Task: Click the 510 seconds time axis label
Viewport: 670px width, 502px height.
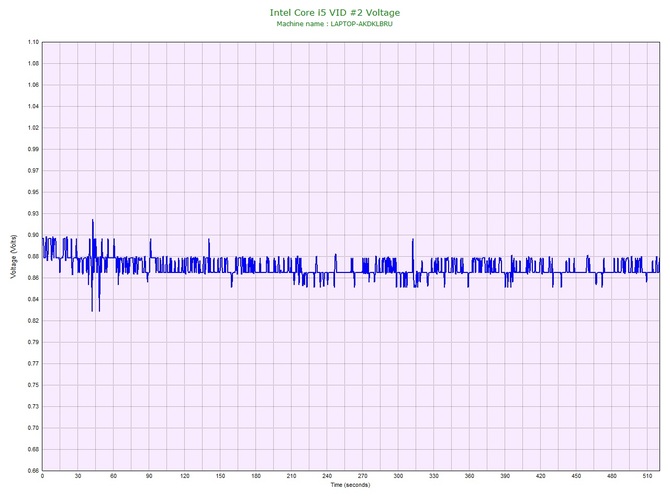Action: (x=647, y=476)
